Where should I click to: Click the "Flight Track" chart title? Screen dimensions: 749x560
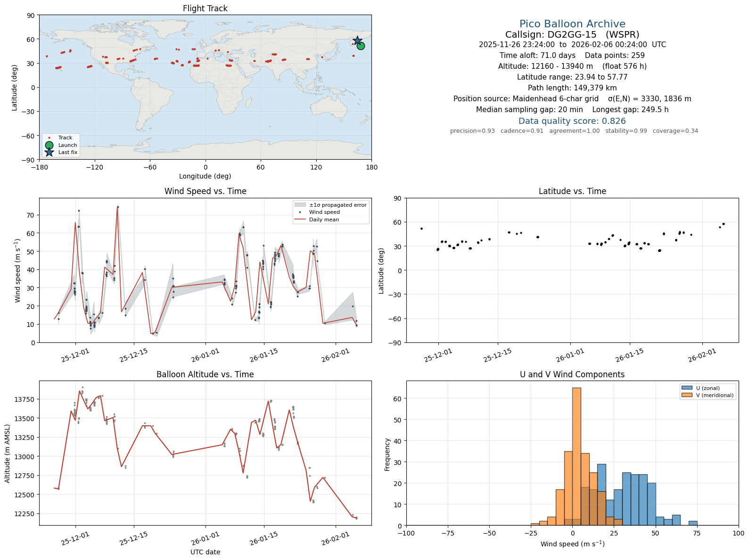[205, 8]
